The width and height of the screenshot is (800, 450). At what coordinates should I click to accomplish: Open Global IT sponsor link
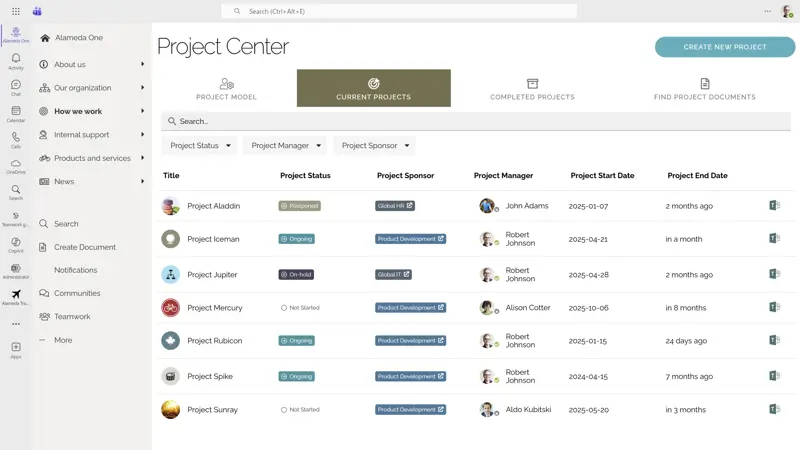(x=393, y=274)
